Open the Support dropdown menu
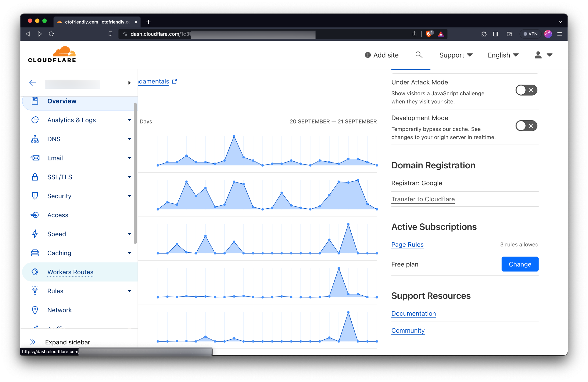Viewport: 588px width, 382px height. pos(456,55)
